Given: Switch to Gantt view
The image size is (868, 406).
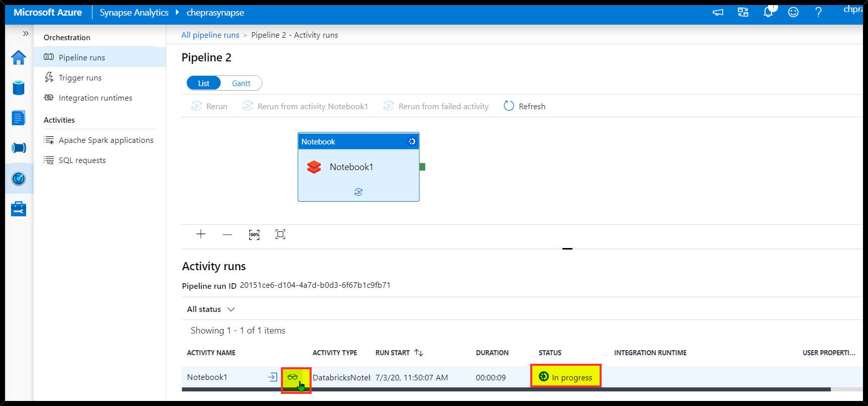Looking at the screenshot, I should click(241, 83).
